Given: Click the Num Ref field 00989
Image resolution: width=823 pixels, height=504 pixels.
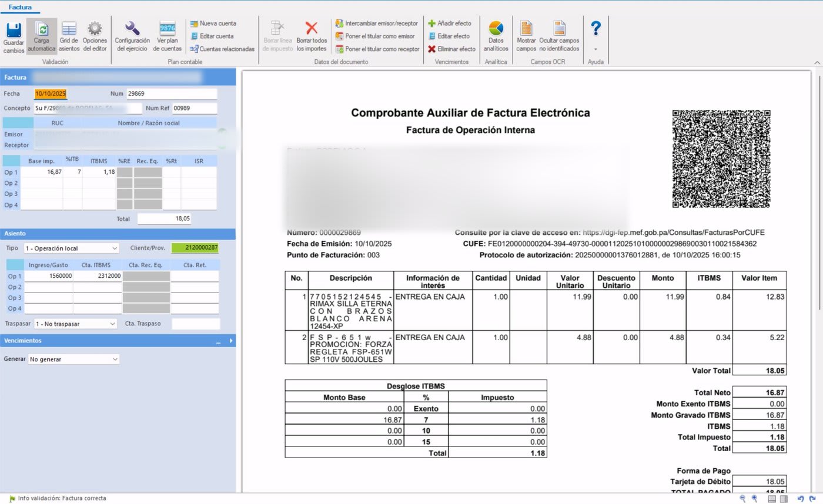Looking at the screenshot, I should 195,108.
